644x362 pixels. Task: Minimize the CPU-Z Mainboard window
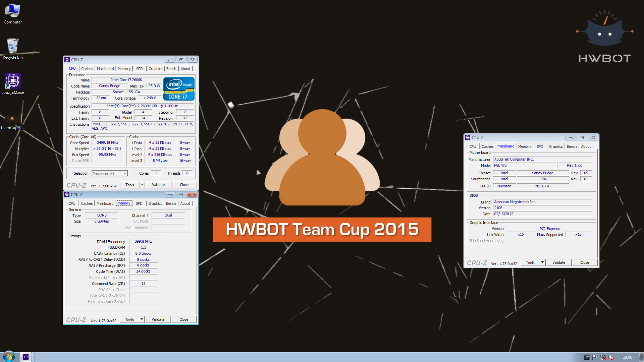click(x=571, y=138)
